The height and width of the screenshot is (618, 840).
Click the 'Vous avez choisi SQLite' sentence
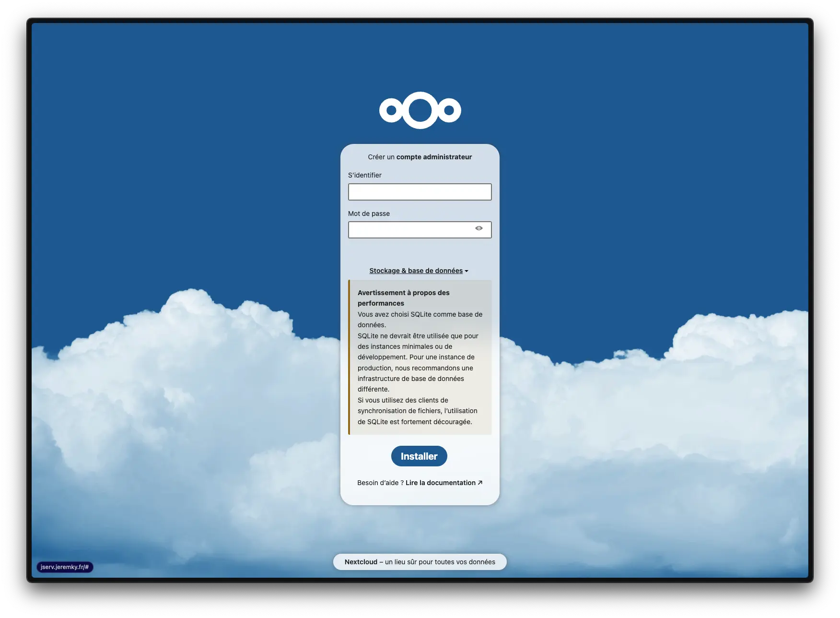[x=420, y=320]
